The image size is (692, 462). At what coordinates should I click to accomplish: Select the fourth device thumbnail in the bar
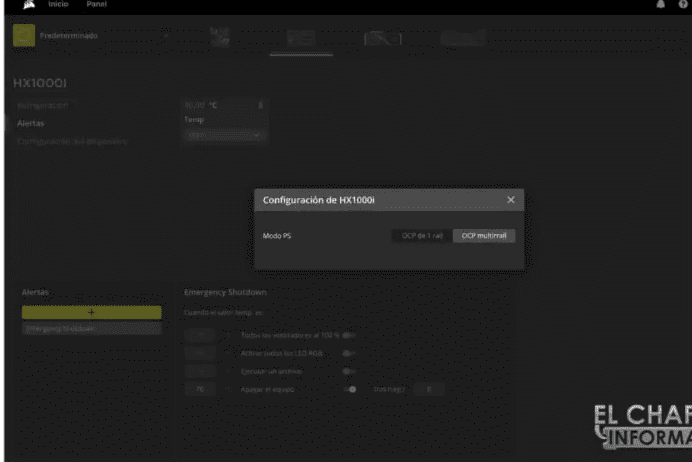pos(463,38)
